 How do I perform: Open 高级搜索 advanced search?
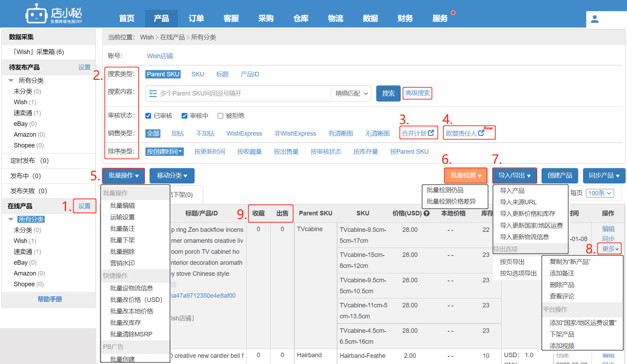click(417, 93)
